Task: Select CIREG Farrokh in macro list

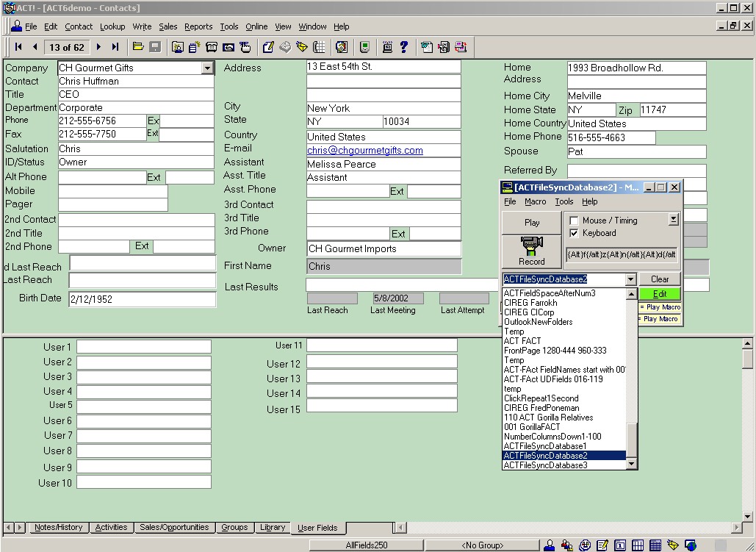Action: tap(564, 303)
